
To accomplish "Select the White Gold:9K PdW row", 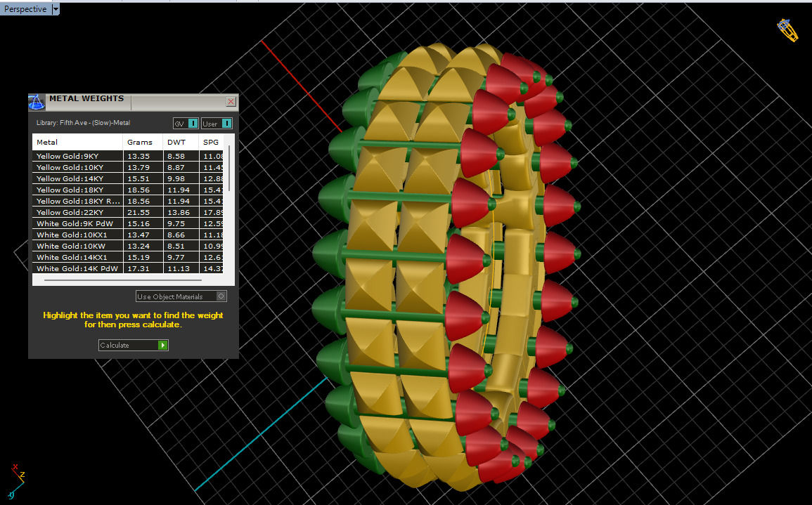I will click(128, 223).
